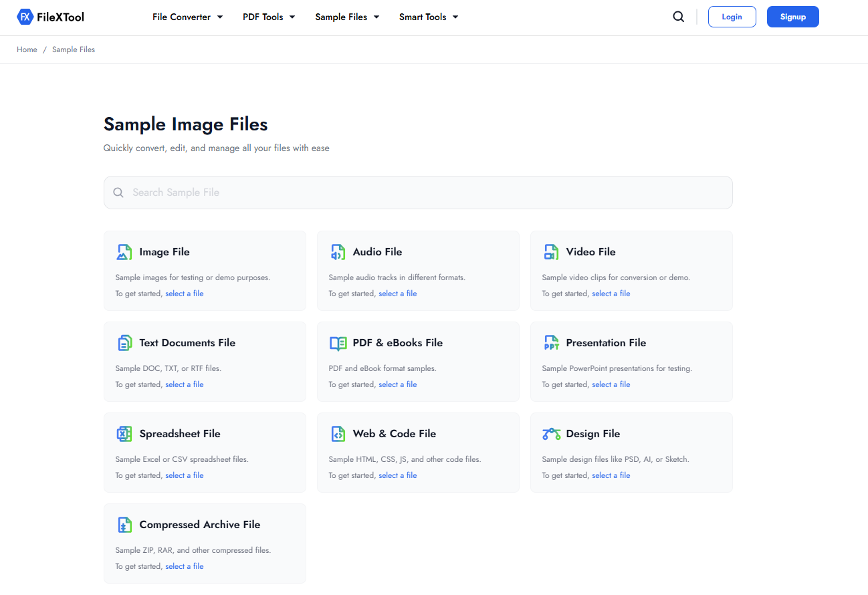
Task: Click the Audio File icon
Action: click(x=338, y=252)
